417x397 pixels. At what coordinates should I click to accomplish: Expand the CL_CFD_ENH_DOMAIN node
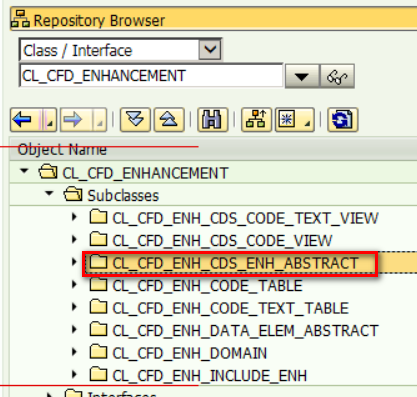(x=74, y=352)
